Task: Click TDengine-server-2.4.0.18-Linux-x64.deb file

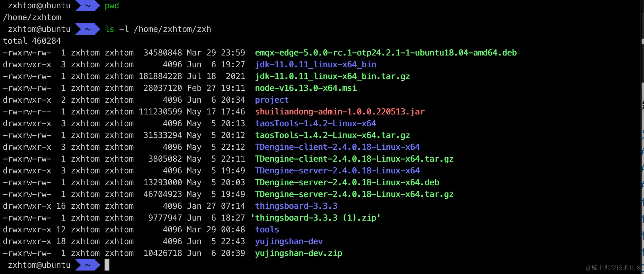Action: (x=347, y=182)
